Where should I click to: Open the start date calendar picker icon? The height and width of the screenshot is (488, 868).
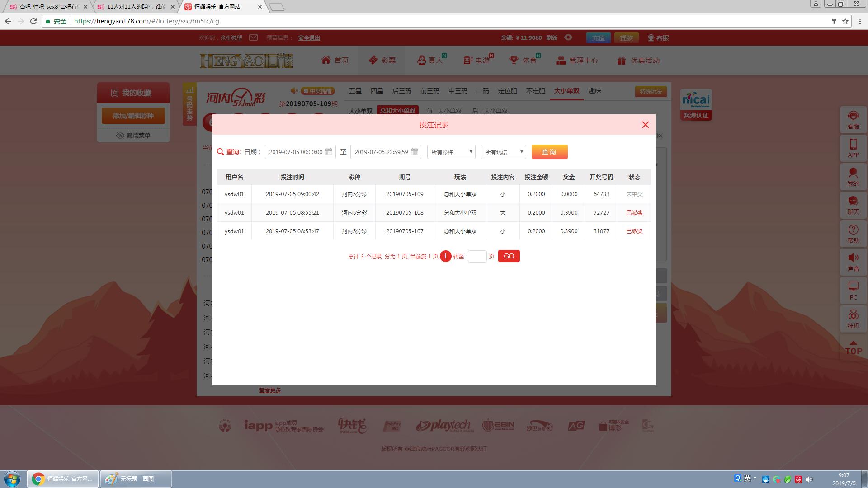pos(328,152)
